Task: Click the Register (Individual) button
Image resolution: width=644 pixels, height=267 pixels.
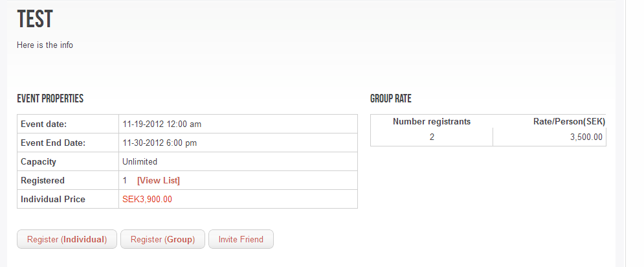Action: click(x=67, y=239)
